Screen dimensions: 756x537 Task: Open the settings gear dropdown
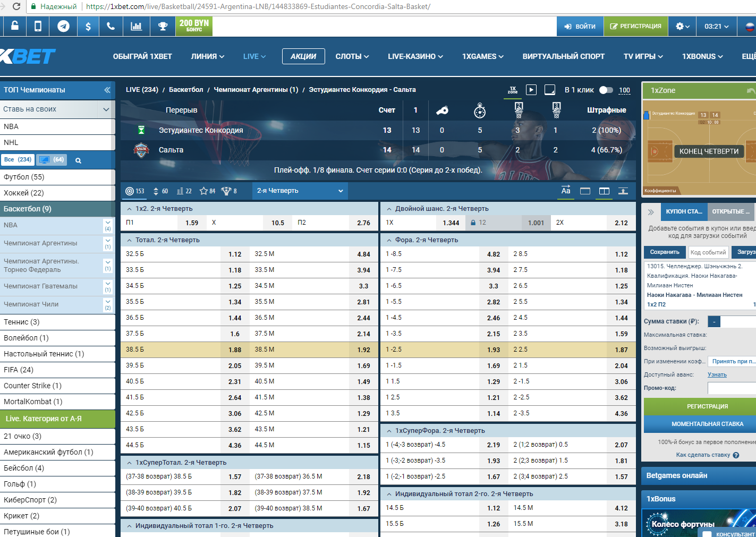[682, 26]
